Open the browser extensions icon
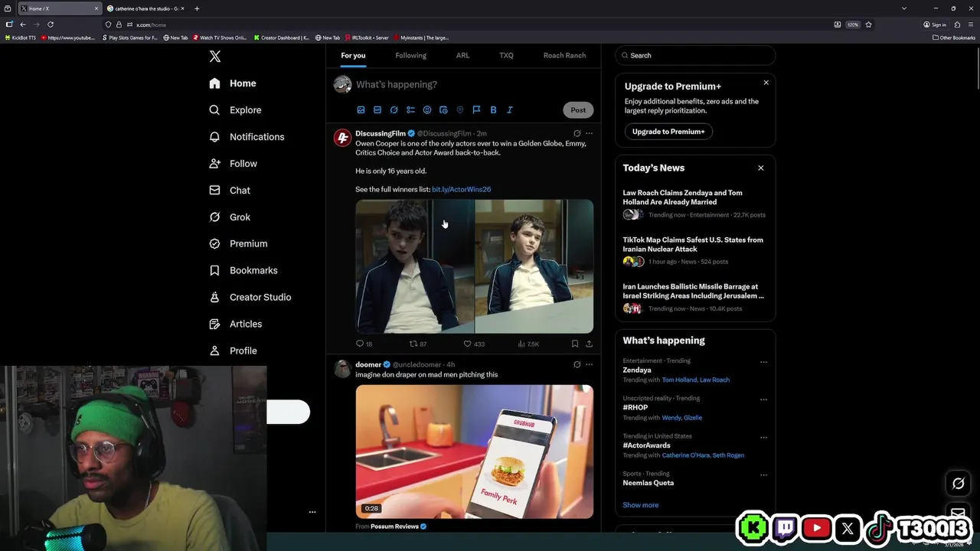 957,24
